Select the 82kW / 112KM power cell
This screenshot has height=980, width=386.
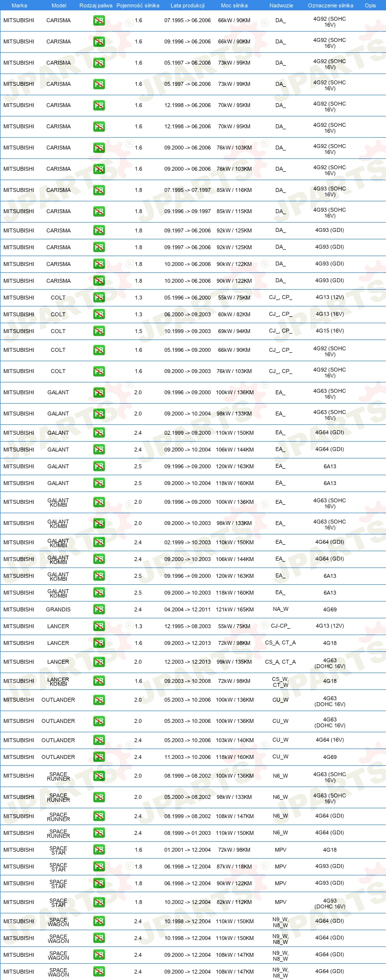(x=234, y=902)
